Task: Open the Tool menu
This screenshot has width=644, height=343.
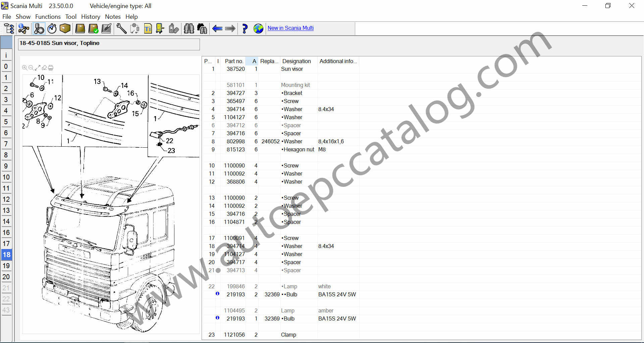Action: point(71,16)
